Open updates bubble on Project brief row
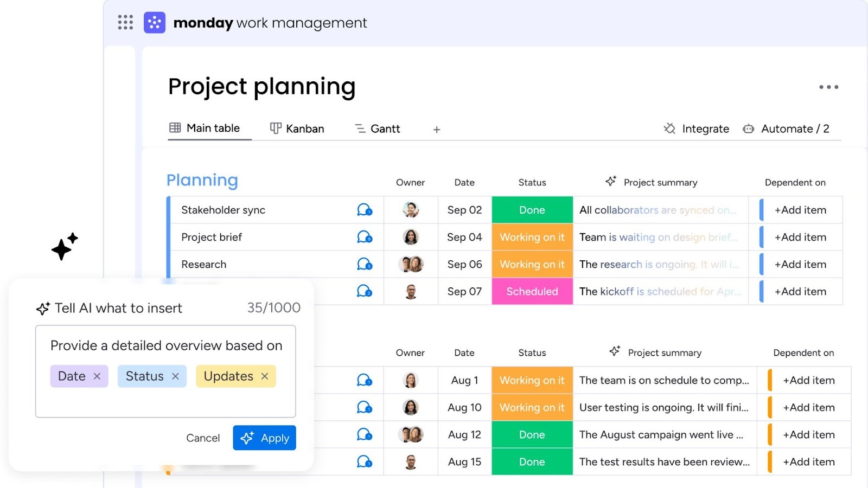 (364, 237)
